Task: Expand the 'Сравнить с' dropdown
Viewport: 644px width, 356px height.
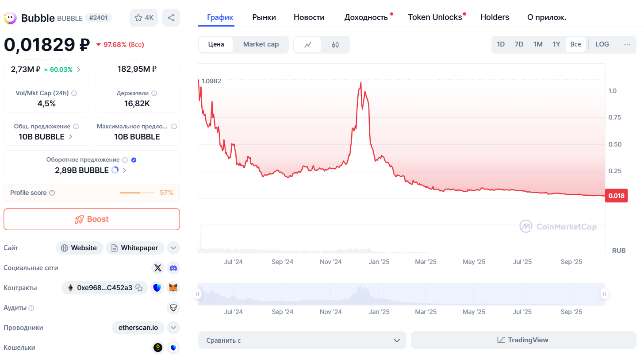Action: (x=302, y=340)
